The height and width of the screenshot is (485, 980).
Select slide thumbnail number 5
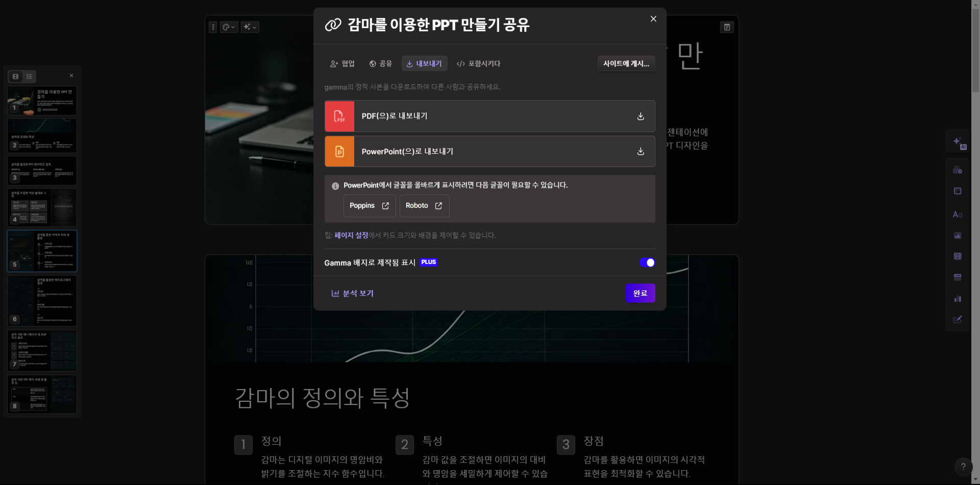point(42,251)
